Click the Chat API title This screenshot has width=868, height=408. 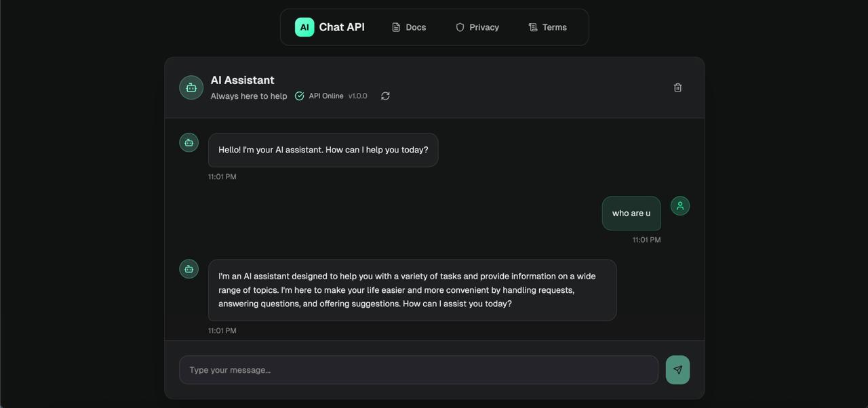[342, 26]
